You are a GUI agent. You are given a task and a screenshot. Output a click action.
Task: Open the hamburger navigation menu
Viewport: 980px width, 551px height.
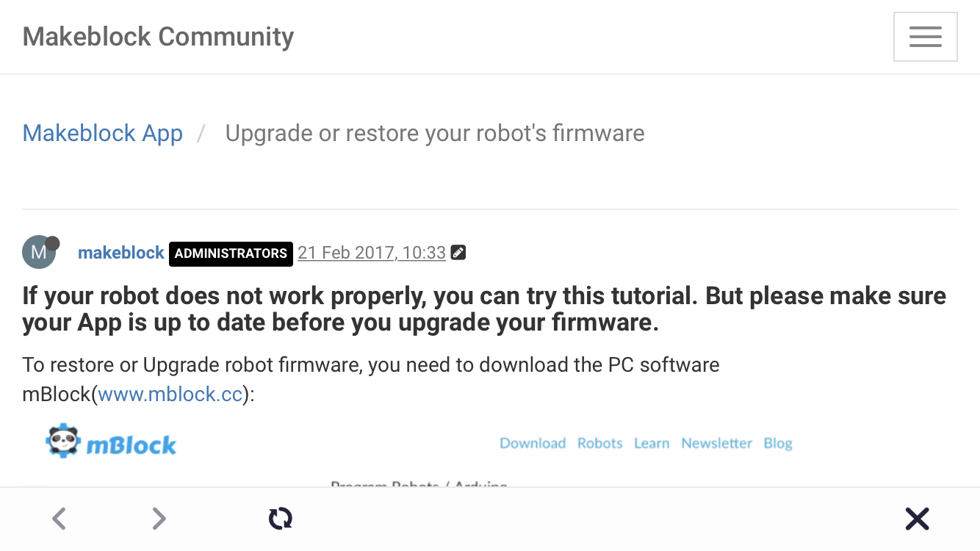925,37
